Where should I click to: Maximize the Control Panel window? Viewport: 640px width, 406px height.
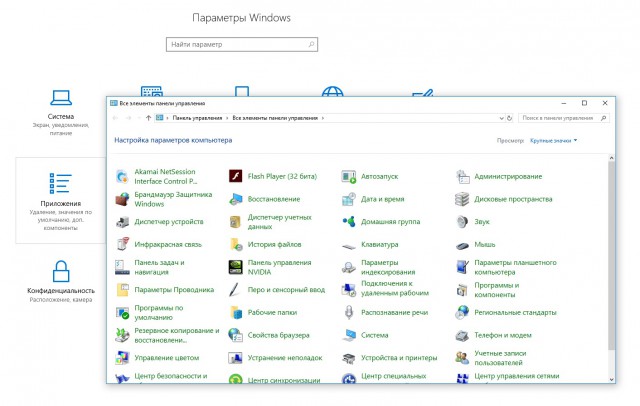click(x=584, y=103)
